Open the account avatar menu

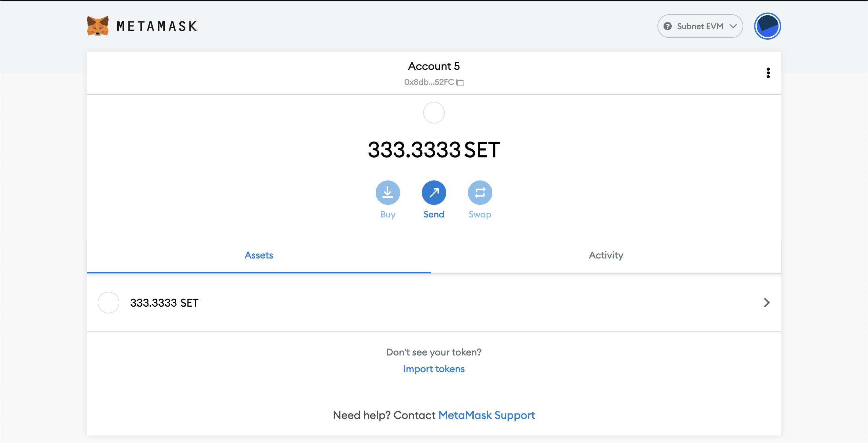(x=767, y=26)
